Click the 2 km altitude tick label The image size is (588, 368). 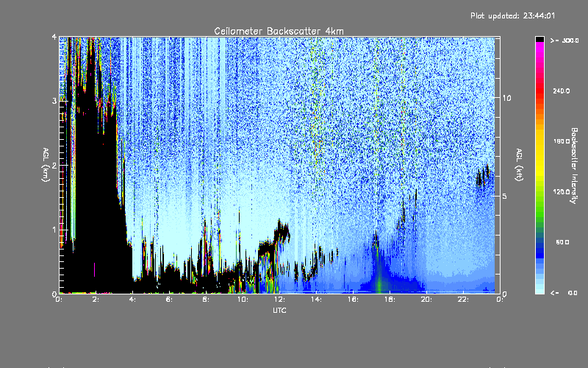54,165
